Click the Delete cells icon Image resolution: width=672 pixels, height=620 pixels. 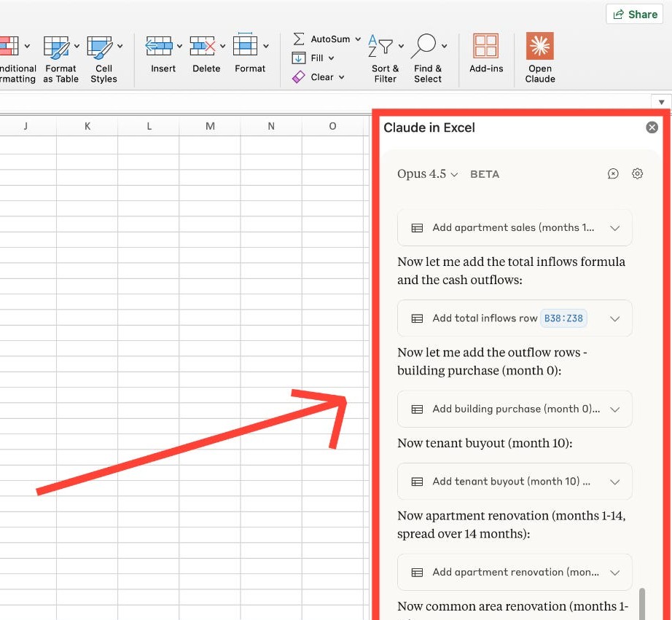(x=203, y=46)
